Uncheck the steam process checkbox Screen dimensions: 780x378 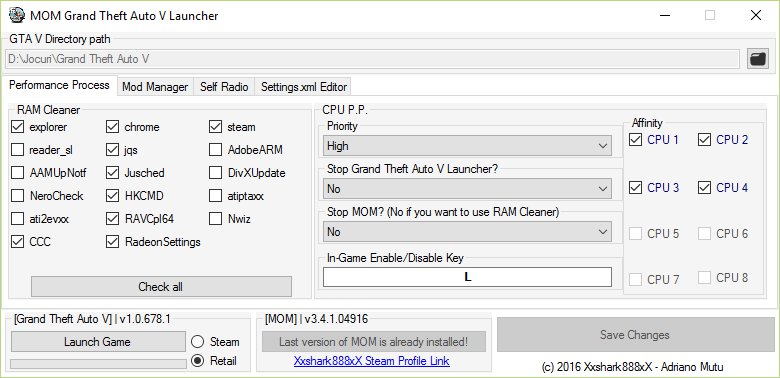point(215,127)
